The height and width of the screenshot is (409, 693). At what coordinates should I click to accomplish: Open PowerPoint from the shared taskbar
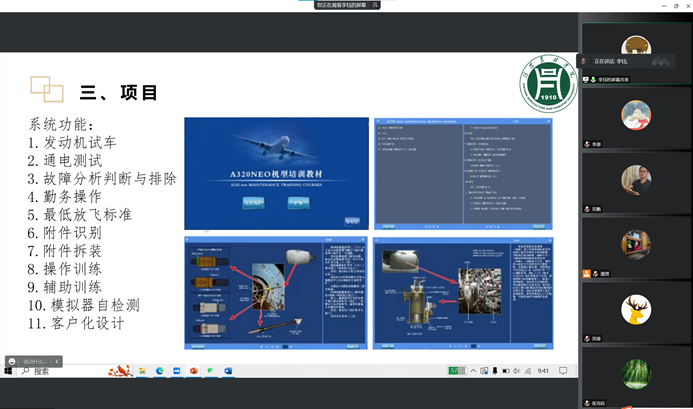(193, 371)
